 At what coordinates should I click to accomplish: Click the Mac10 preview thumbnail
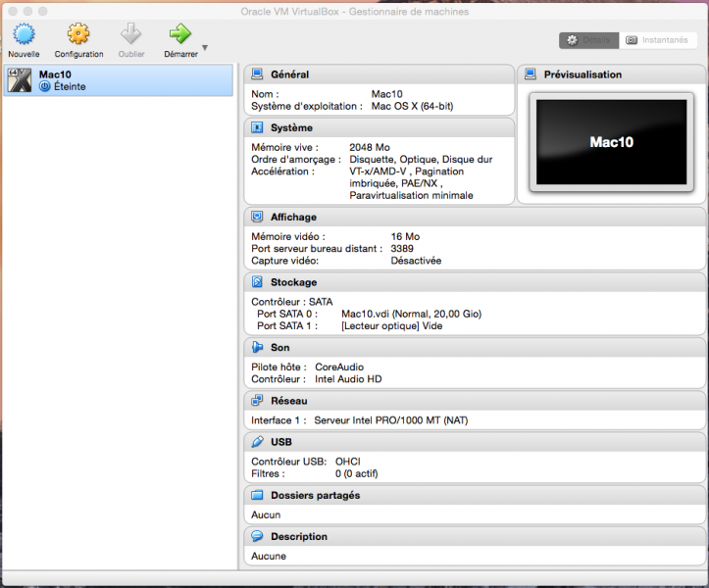click(611, 142)
